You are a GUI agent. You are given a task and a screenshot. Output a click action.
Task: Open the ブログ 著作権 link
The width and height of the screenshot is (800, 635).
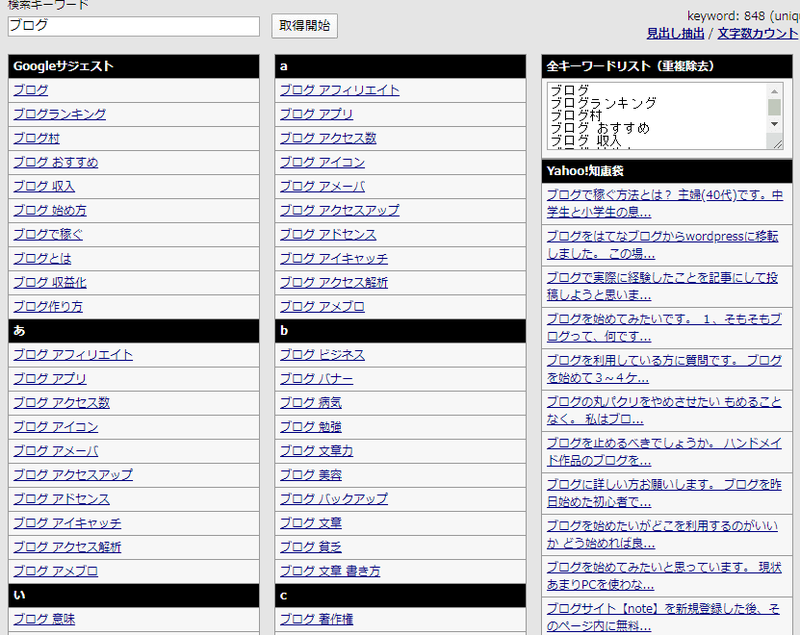[x=316, y=619]
